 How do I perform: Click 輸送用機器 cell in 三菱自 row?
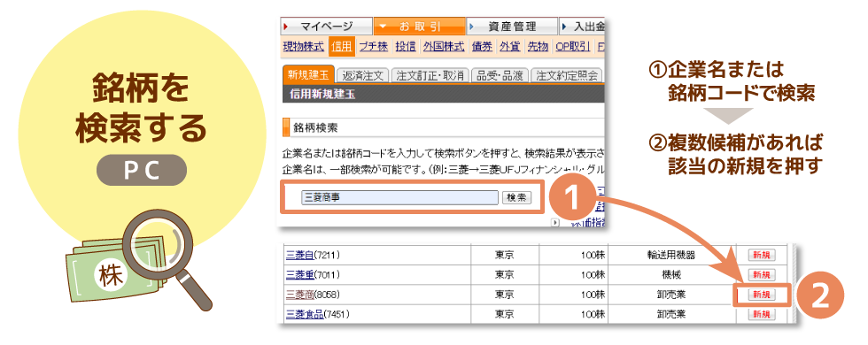point(671,255)
